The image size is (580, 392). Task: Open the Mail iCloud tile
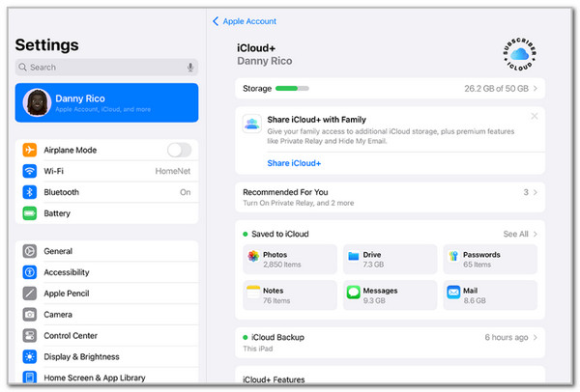[x=490, y=294]
